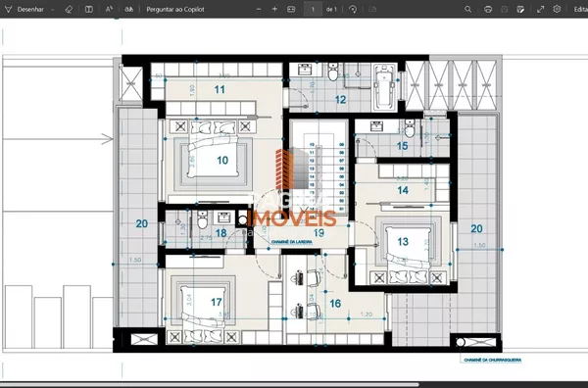Click the read aloud icon
588x388 pixels.
pos(109,9)
